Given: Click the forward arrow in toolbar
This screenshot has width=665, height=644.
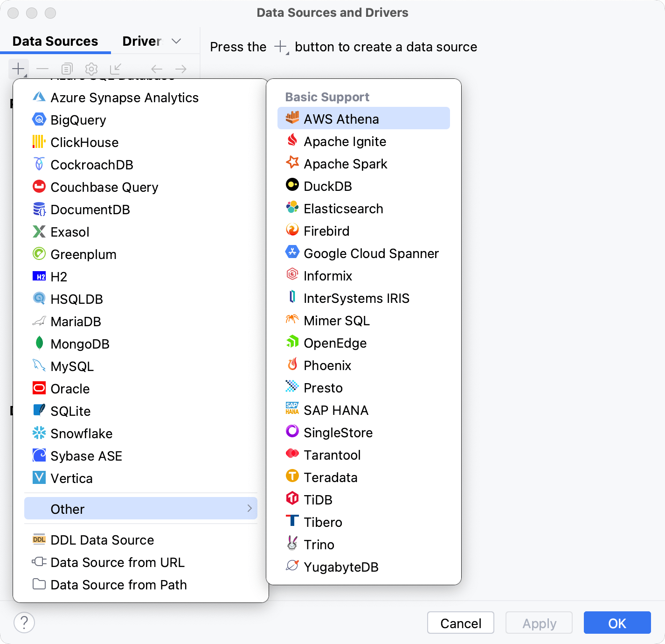Looking at the screenshot, I should coord(181,69).
